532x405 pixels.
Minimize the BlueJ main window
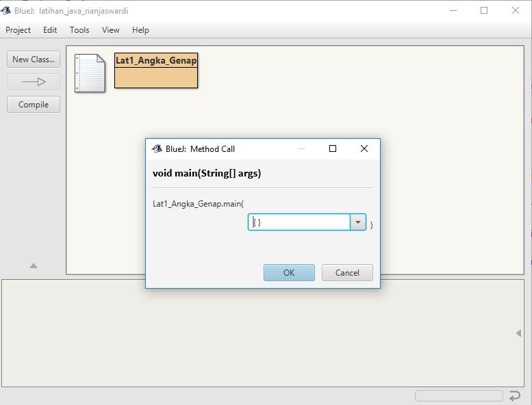[453, 11]
